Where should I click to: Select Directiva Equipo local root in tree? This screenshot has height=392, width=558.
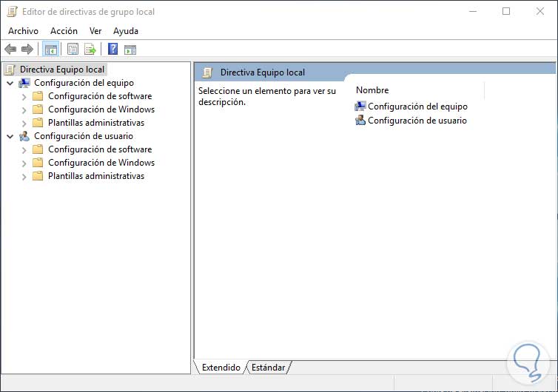point(62,70)
